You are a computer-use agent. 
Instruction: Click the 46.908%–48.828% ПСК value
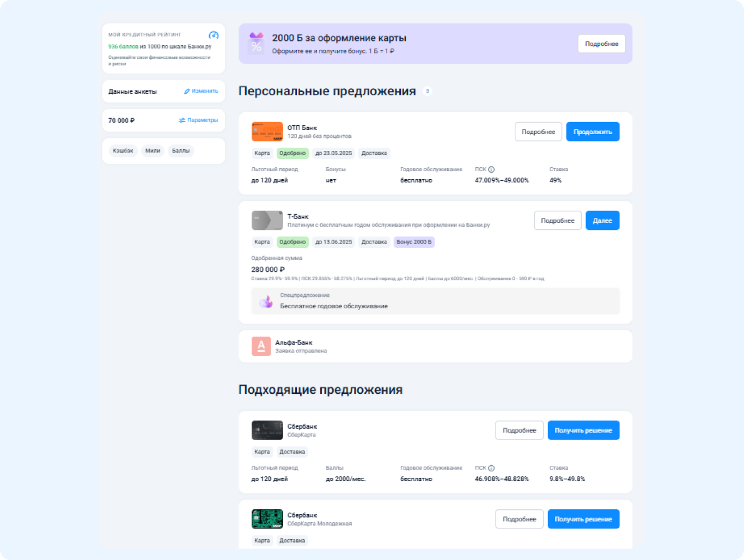pos(502,479)
